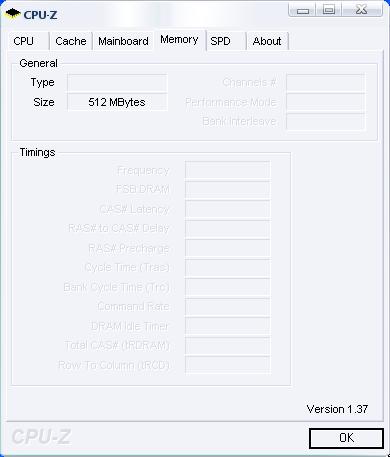Screen dimensions: 390x457
Task: Click the Type label
Action: pos(42,83)
